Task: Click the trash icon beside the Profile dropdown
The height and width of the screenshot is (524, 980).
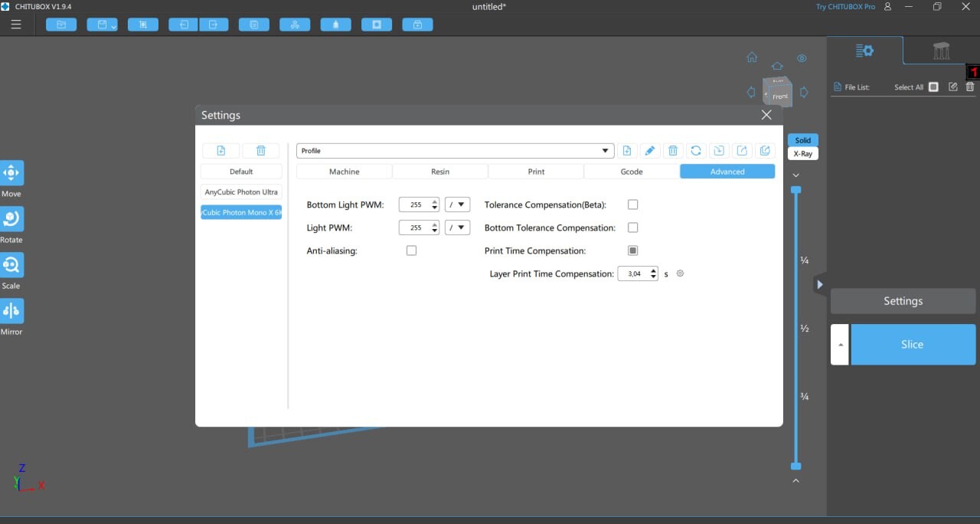Action: [672, 151]
